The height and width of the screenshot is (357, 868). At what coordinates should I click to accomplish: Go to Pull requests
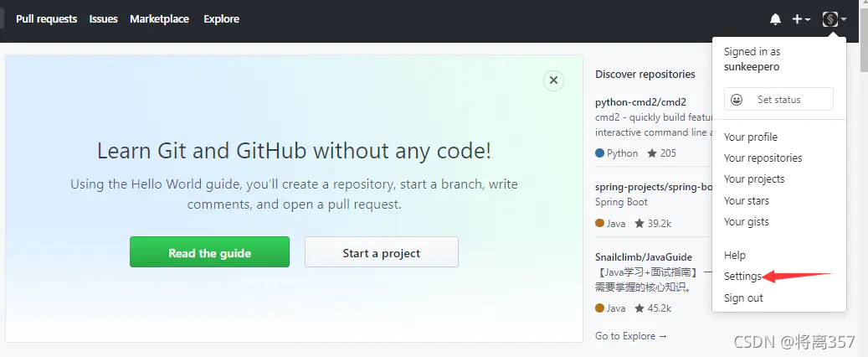[47, 18]
